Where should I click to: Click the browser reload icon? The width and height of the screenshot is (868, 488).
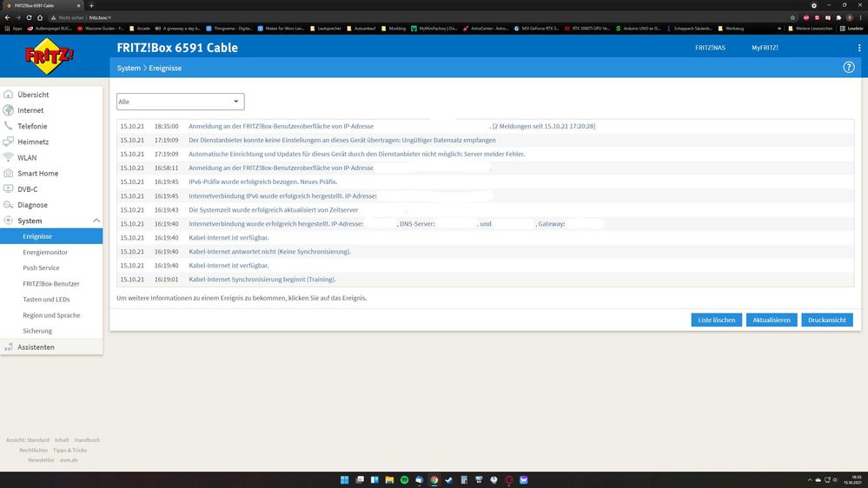(x=29, y=17)
